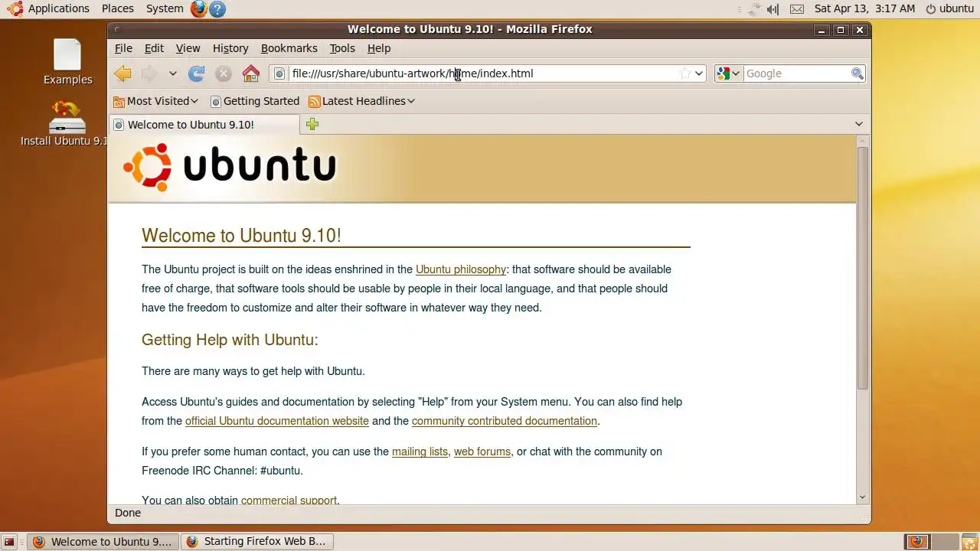Click the trash icon in the bottom panel

click(969, 542)
